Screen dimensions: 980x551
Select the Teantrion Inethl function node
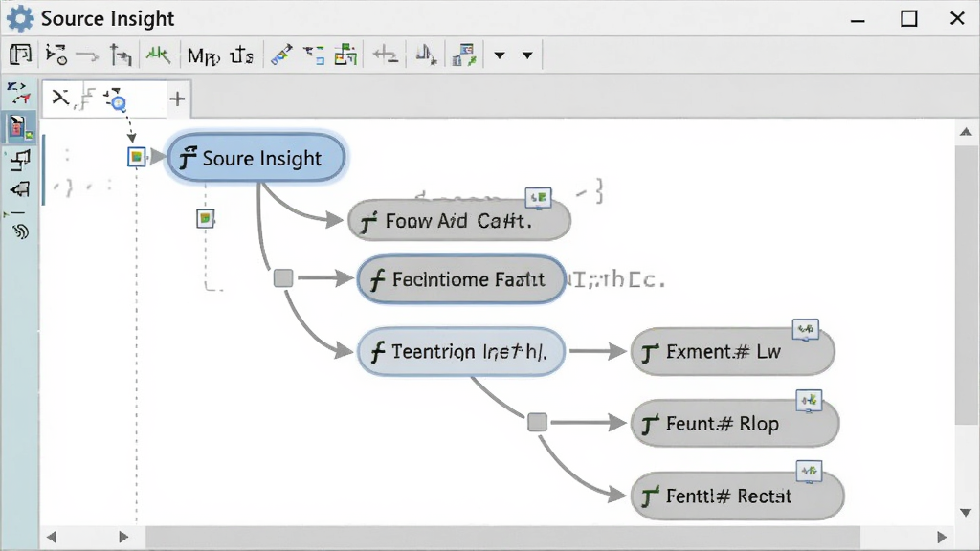pos(461,352)
